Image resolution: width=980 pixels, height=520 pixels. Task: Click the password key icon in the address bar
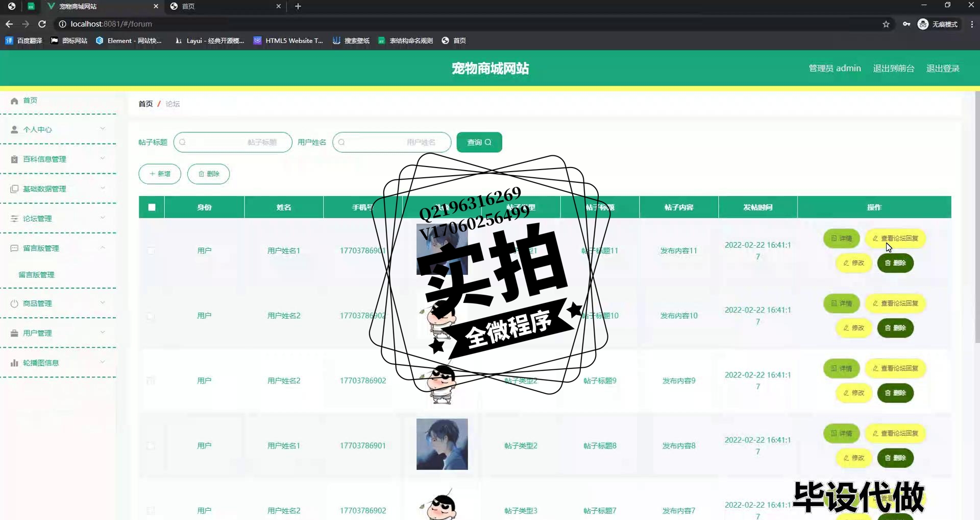pos(906,24)
